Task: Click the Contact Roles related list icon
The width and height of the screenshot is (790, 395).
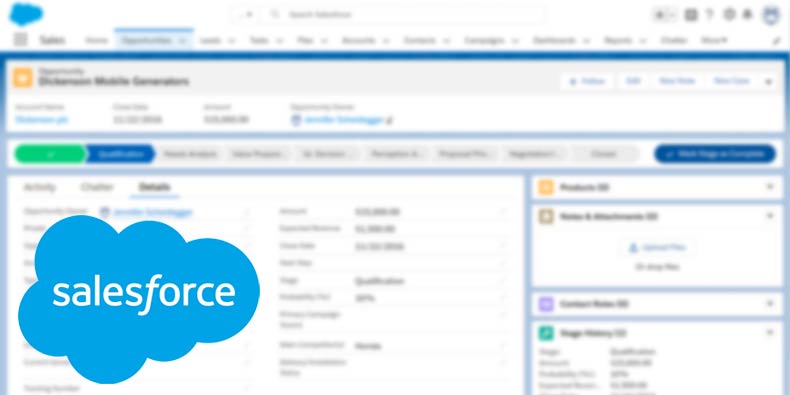Action: pos(546,304)
